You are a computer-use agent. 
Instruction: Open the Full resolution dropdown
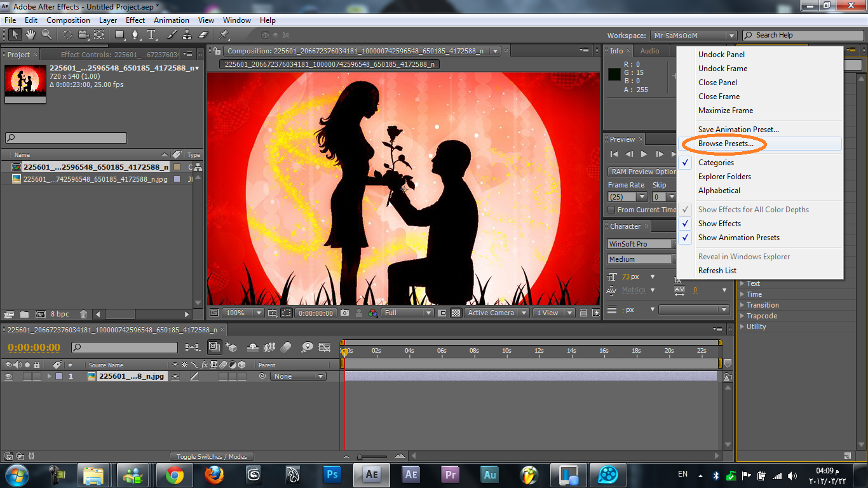408,313
